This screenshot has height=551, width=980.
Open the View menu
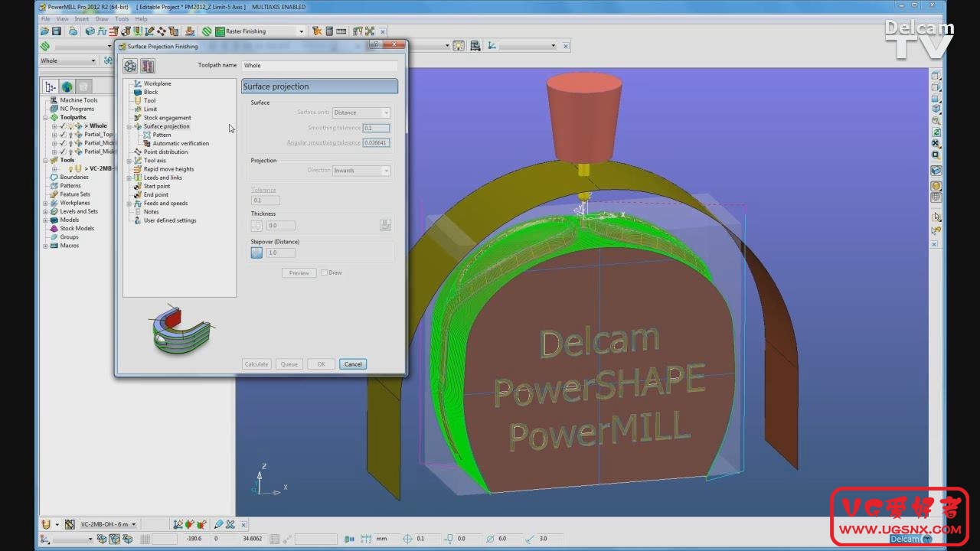click(63, 19)
